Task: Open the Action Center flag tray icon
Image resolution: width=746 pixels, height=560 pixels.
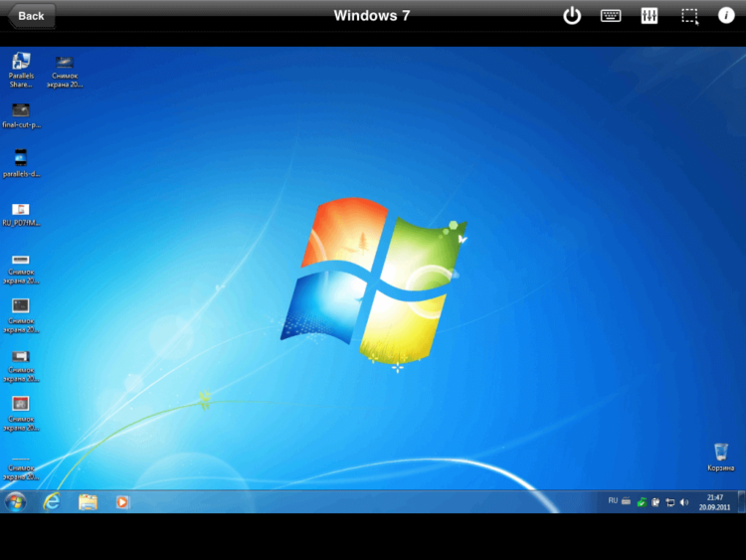Action: [655, 502]
